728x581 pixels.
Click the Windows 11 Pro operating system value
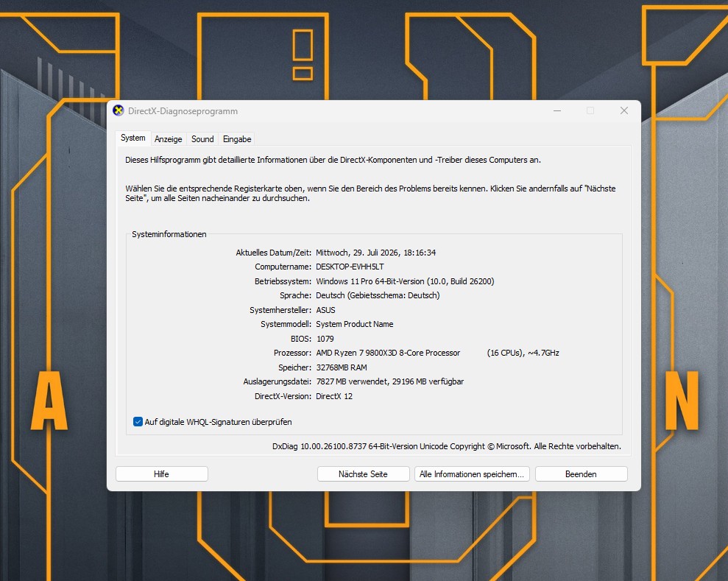pos(405,281)
